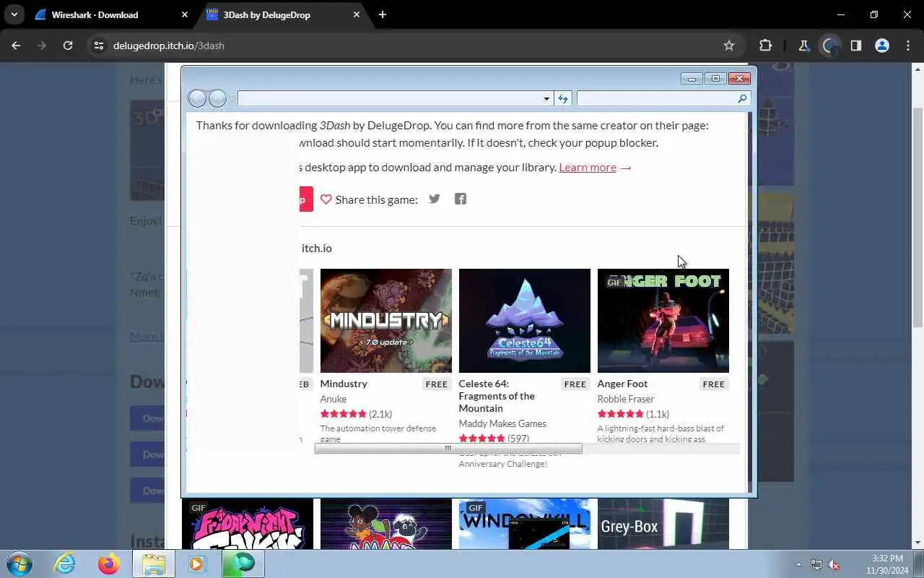
Task: Close the Wireshark Download tab
Action: pyautogui.click(x=185, y=14)
